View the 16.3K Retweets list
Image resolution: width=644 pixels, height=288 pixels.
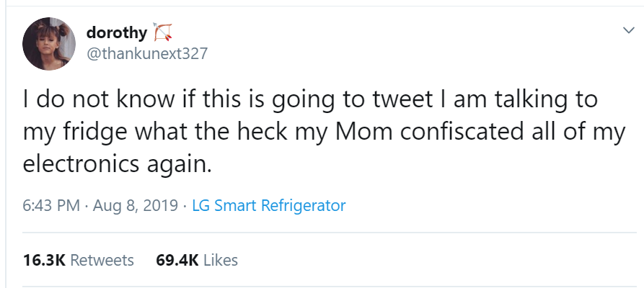[78, 260]
